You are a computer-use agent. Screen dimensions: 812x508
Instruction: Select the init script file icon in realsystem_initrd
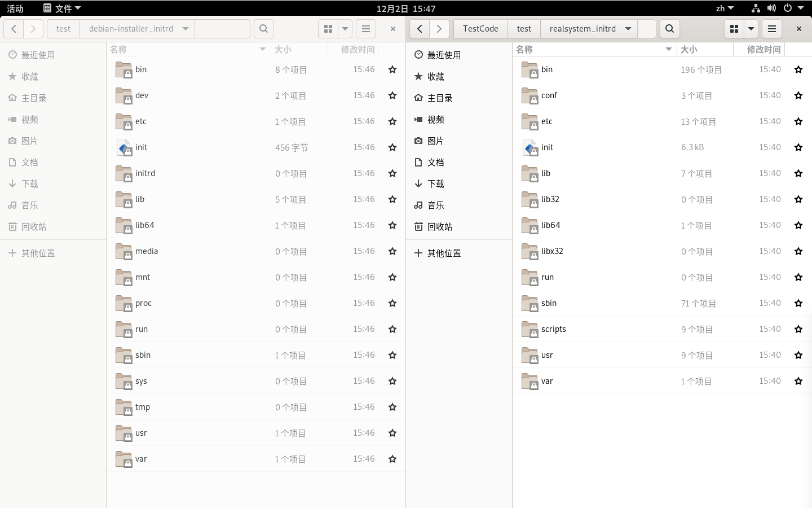(x=529, y=147)
